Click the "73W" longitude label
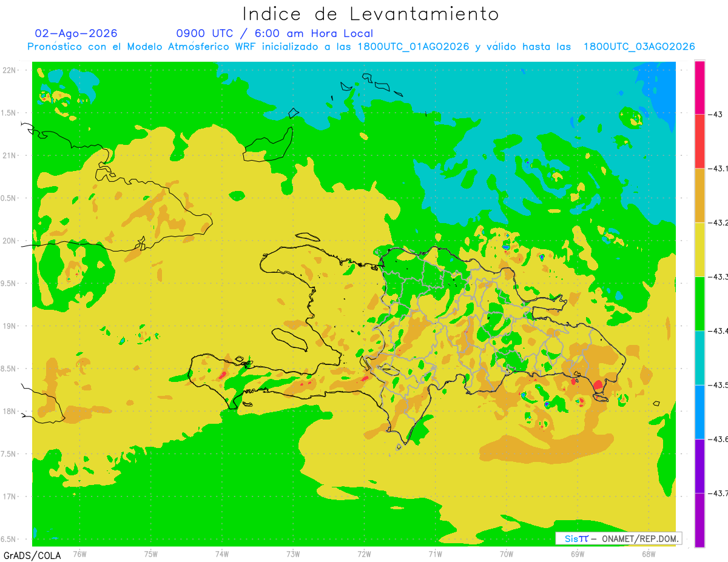Viewport: 728px width, 562px height. [293, 554]
